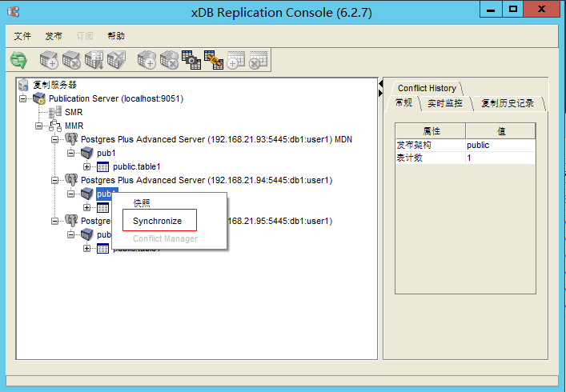The height and width of the screenshot is (392, 566).
Task: Click the camera Snapshot toolbar icon
Action: coord(191,60)
